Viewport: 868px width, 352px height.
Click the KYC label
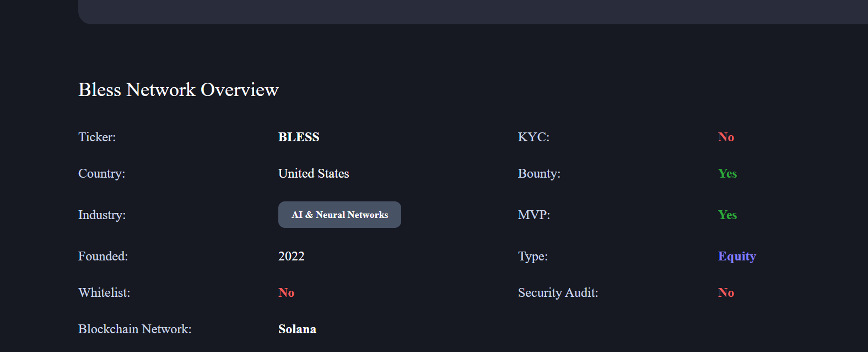pyautogui.click(x=533, y=137)
